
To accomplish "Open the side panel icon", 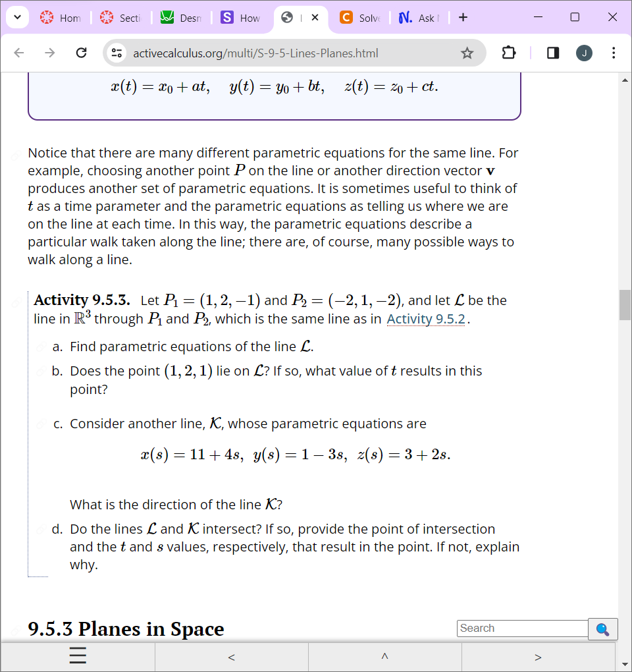I will pyautogui.click(x=552, y=53).
